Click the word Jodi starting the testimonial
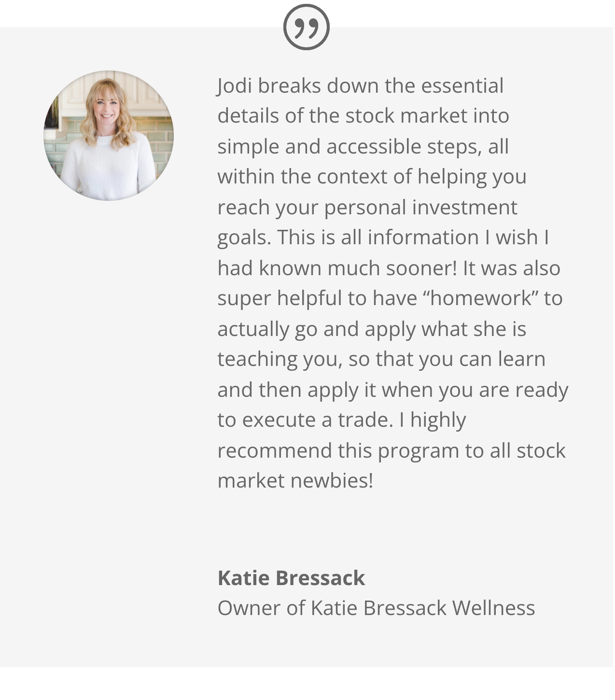Screen dimensions: 615x700 pos(235,86)
